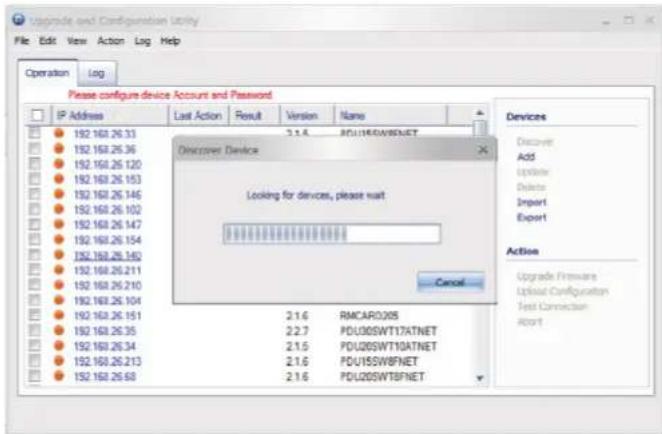
Task: Open the View menu
Action: pos(77,41)
